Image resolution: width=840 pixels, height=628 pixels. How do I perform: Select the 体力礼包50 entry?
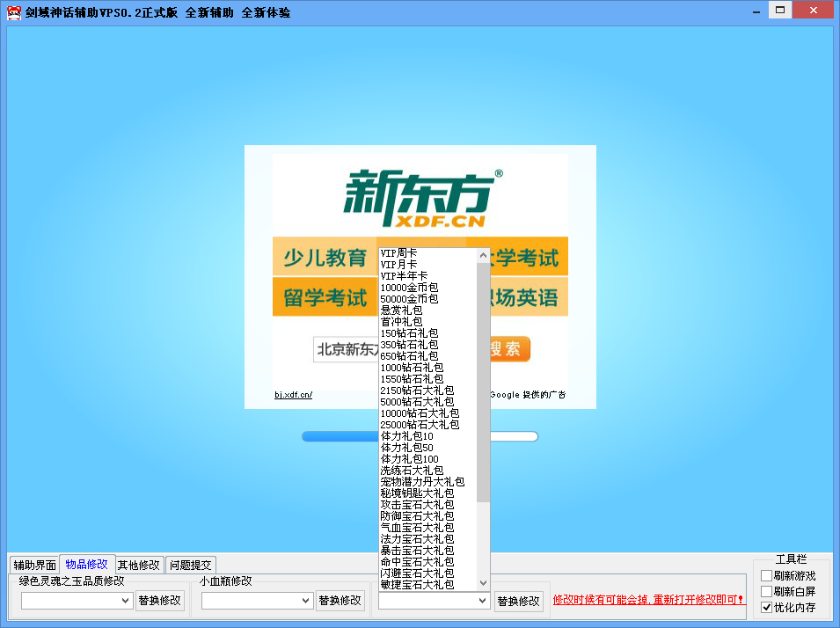click(427, 448)
